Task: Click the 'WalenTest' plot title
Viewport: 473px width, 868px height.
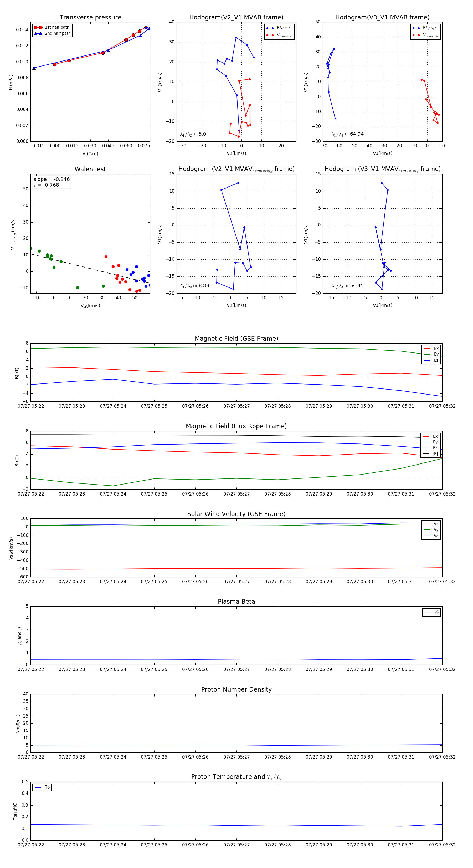Action: 90,169
